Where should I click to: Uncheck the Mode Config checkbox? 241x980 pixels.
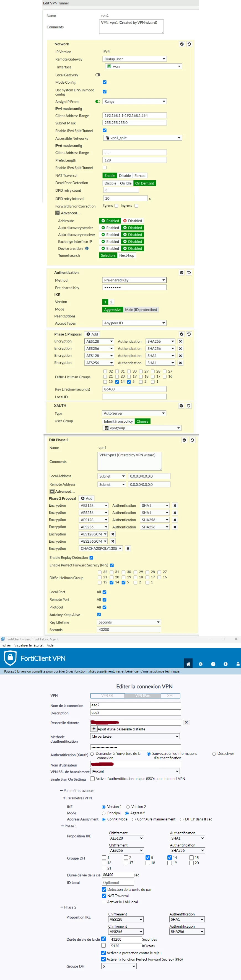(x=105, y=82)
